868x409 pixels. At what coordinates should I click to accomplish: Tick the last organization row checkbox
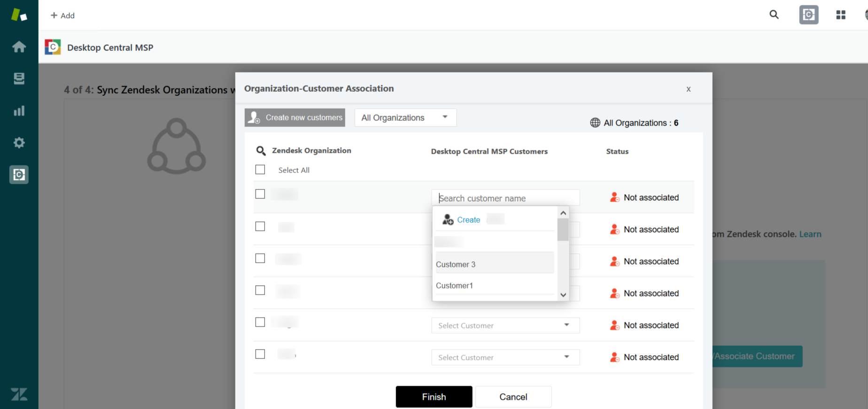click(x=260, y=354)
